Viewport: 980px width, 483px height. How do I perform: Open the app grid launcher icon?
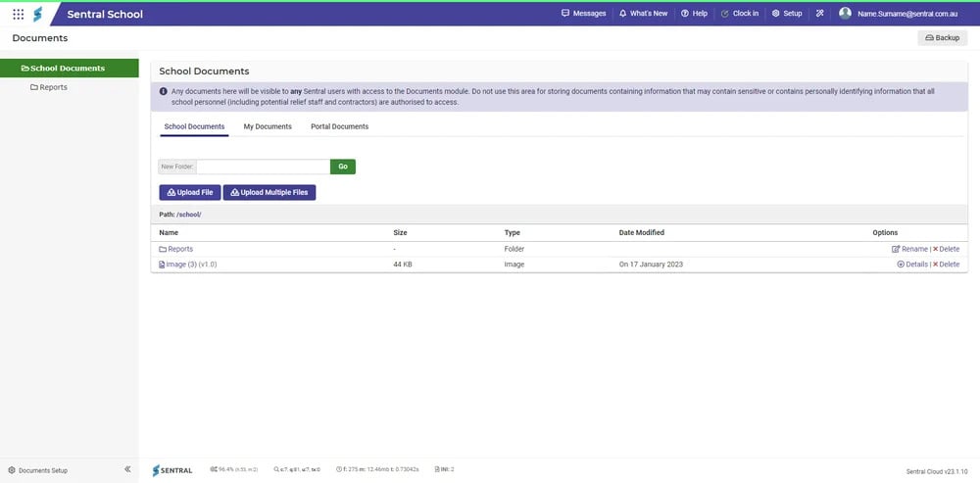pyautogui.click(x=18, y=14)
